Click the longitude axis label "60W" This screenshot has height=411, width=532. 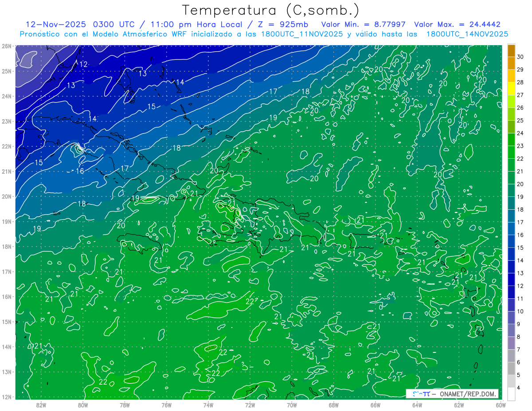tap(501, 405)
